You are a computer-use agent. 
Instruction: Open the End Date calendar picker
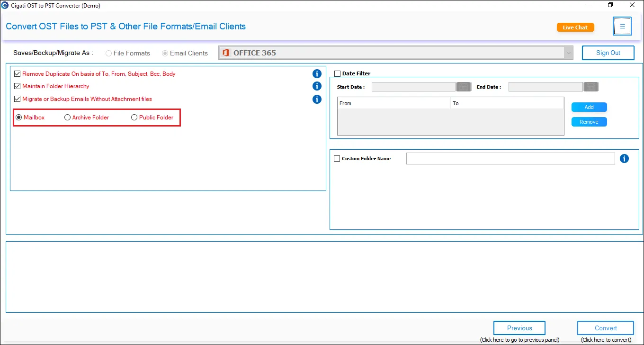pos(591,87)
